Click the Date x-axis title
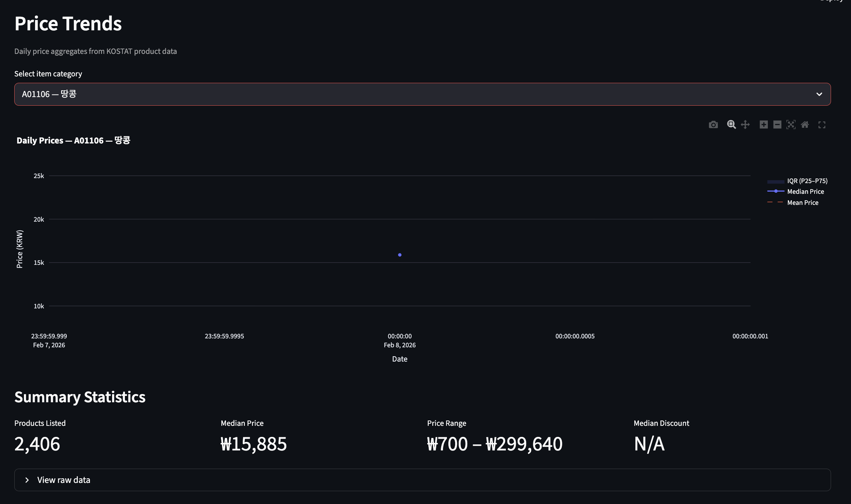Viewport: 851px width, 504px height. 400,359
